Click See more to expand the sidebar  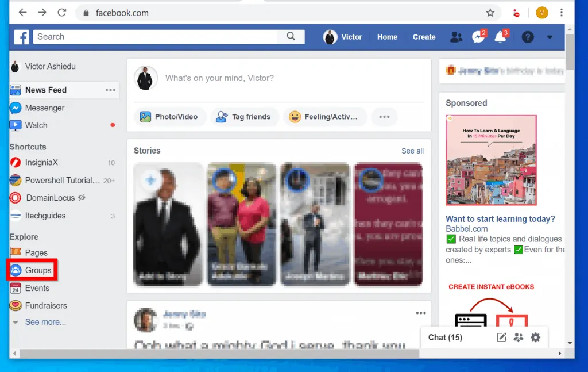pyautogui.click(x=45, y=322)
